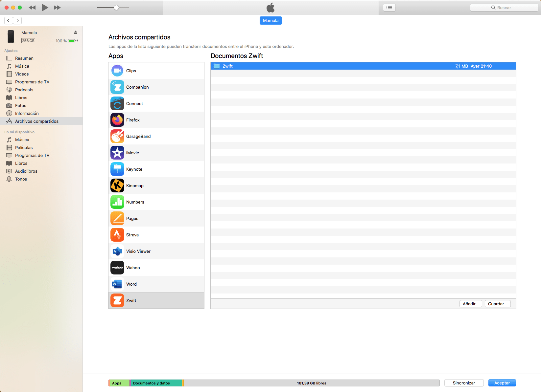Click the play button

pyautogui.click(x=45, y=8)
